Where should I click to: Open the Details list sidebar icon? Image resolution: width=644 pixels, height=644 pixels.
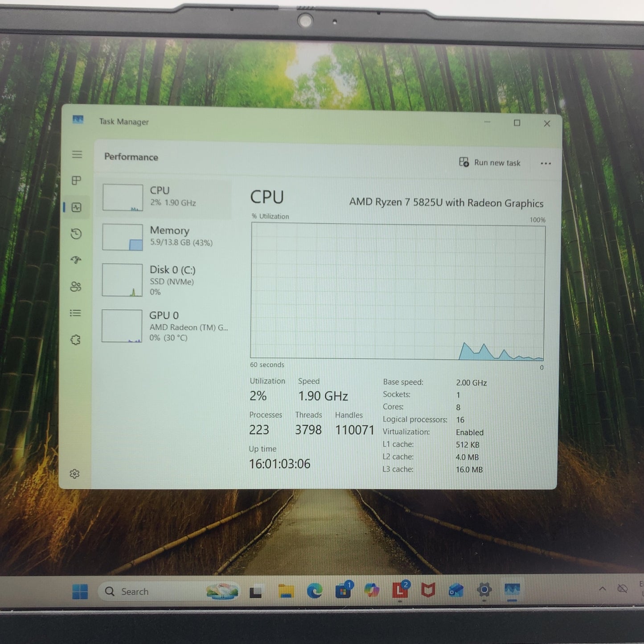75,313
